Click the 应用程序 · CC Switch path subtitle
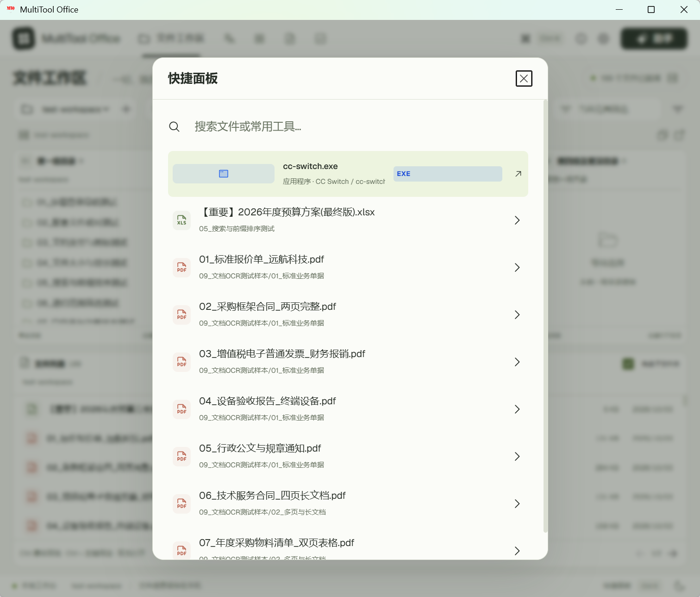This screenshot has width=700, height=597. pyautogui.click(x=334, y=182)
